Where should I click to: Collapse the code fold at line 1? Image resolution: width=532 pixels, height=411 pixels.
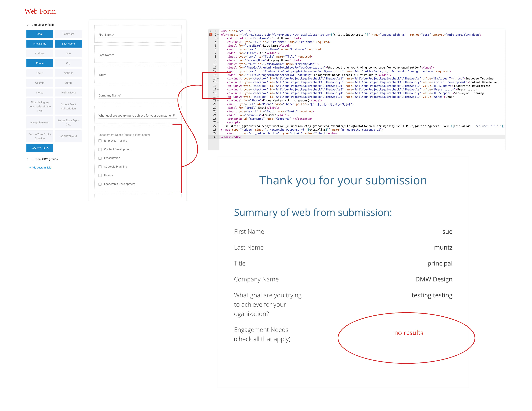point(218,31)
